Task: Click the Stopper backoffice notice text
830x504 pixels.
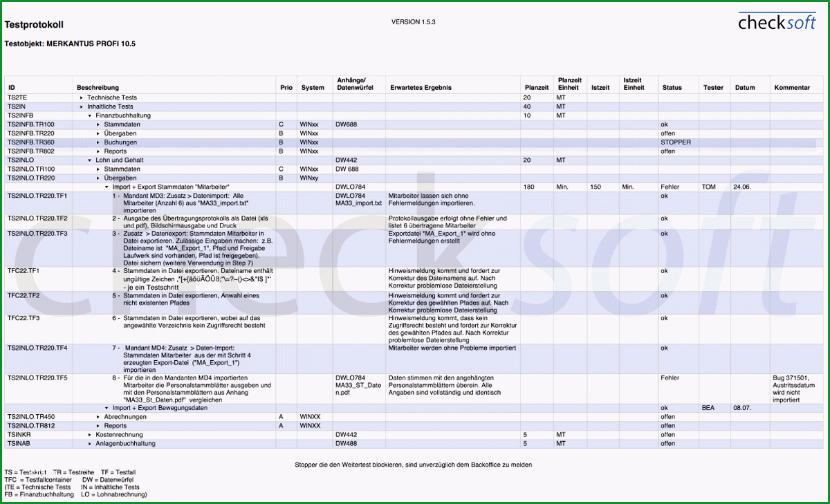Action: [414, 465]
